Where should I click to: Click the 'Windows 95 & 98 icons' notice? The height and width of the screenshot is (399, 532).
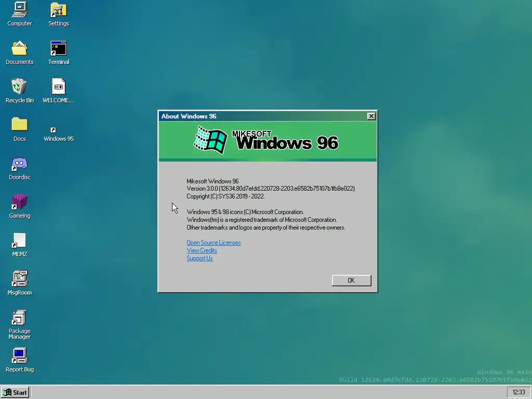[x=245, y=212]
